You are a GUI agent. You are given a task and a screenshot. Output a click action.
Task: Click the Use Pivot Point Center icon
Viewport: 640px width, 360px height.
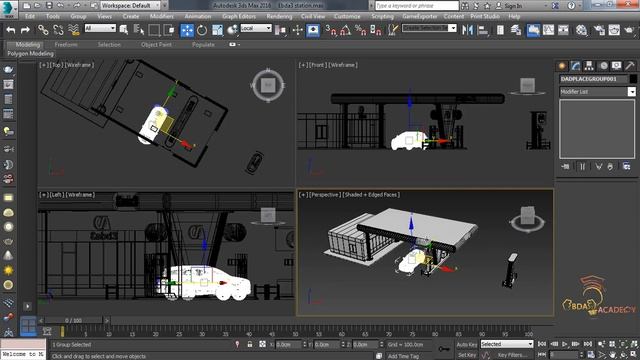[281, 30]
